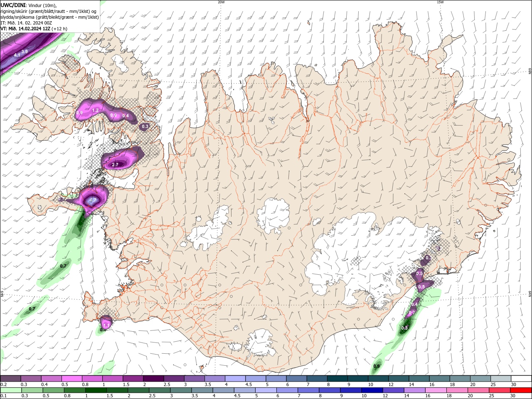
Task: Click the navy blue 10 swatch in bottom scale
Action: pyautogui.click(x=371, y=390)
